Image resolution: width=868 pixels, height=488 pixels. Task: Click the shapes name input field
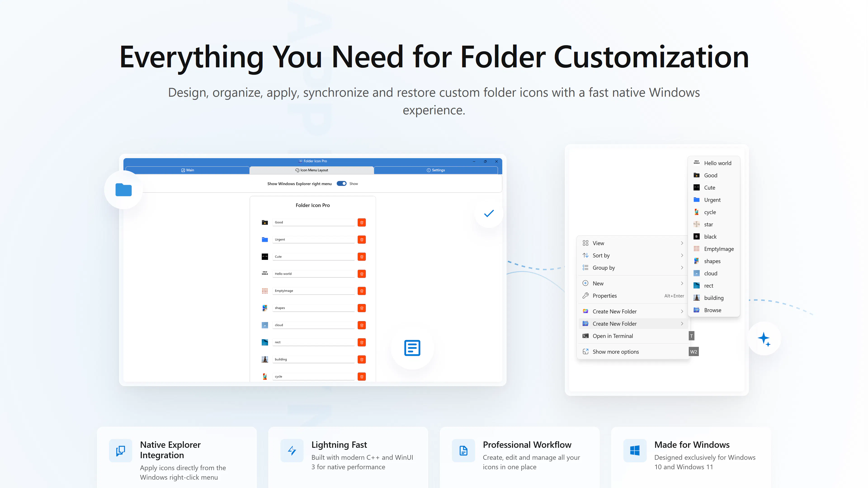(x=313, y=308)
